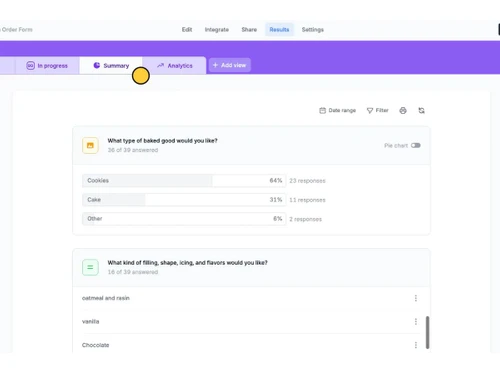
Task: Switch to the In progress view
Action: [47, 66]
